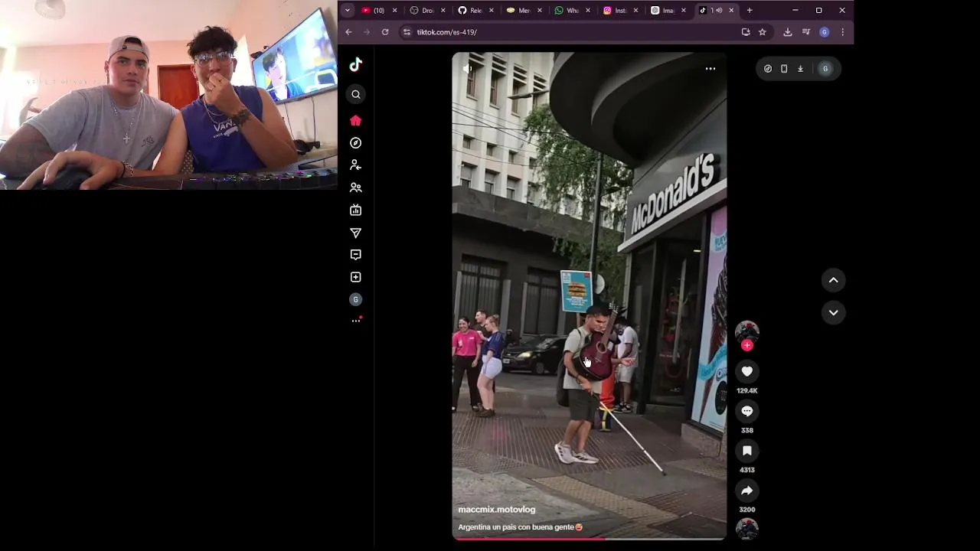Mute the TikTok tab via speaker icon
The width and height of the screenshot is (980, 551).
[719, 11]
